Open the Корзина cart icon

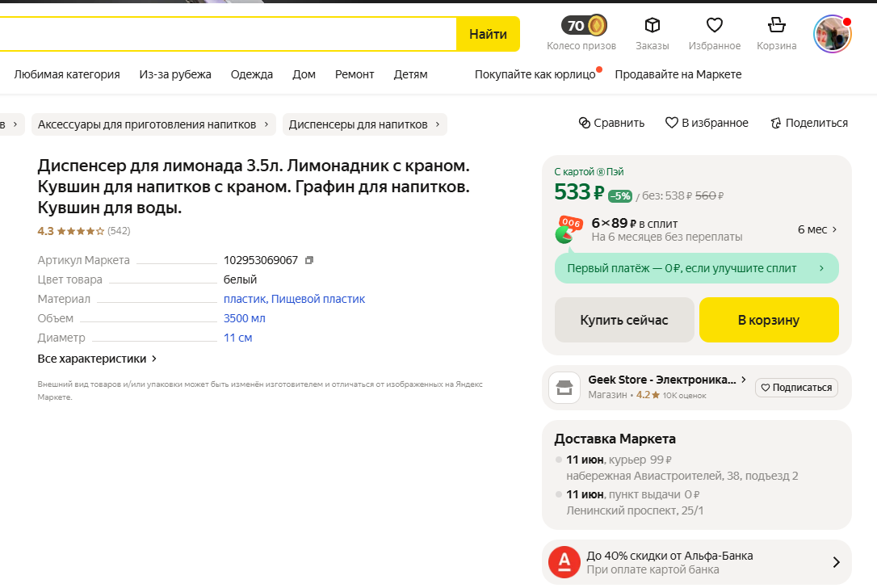(776, 26)
